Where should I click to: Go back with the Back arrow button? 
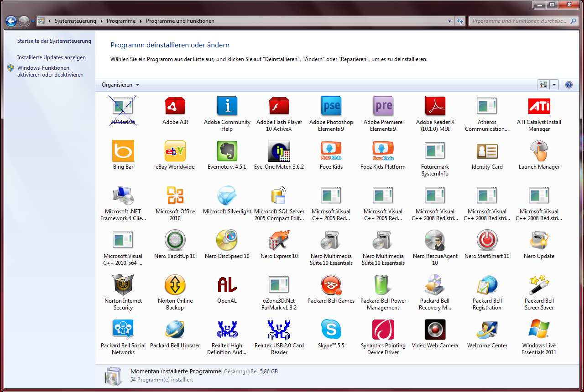(x=11, y=21)
